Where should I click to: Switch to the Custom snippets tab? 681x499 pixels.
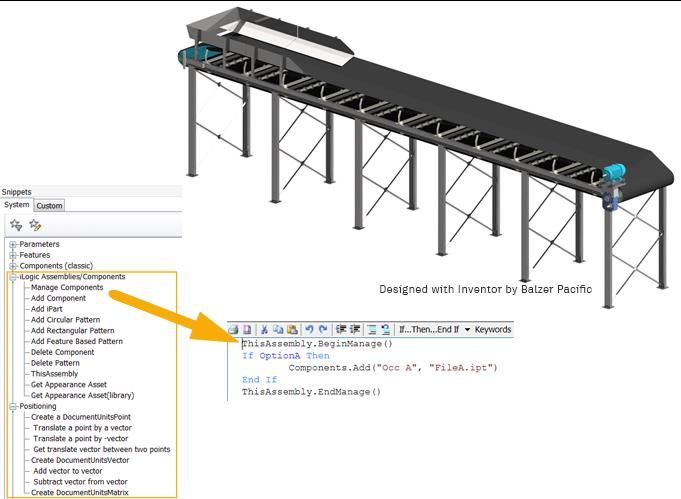49,205
